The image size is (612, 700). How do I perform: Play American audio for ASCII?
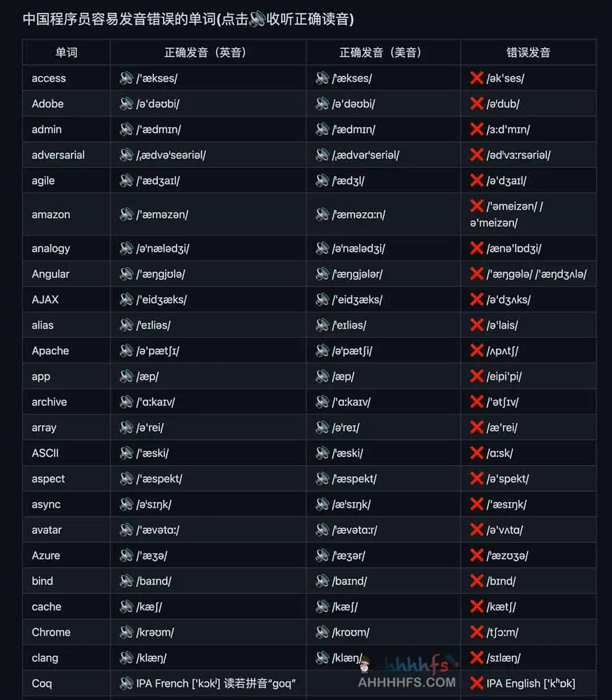pyautogui.click(x=322, y=453)
